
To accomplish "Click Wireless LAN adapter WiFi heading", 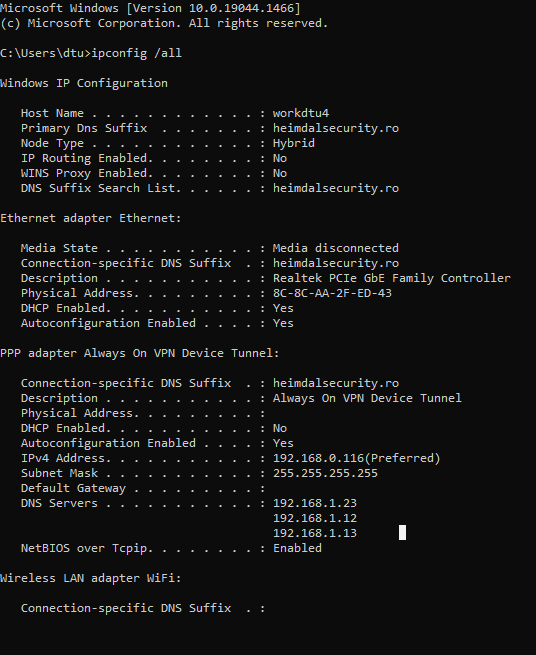I will [91, 578].
